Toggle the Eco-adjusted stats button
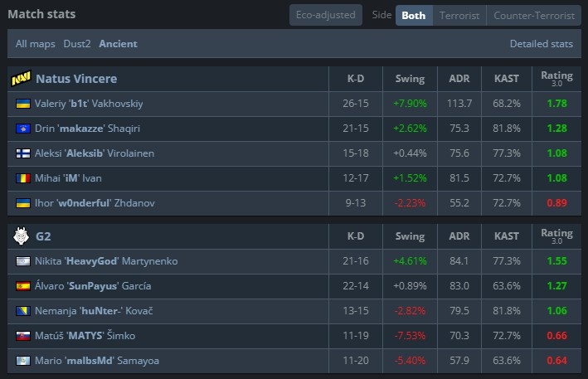Viewport: 588px width, 379px height. click(x=326, y=15)
